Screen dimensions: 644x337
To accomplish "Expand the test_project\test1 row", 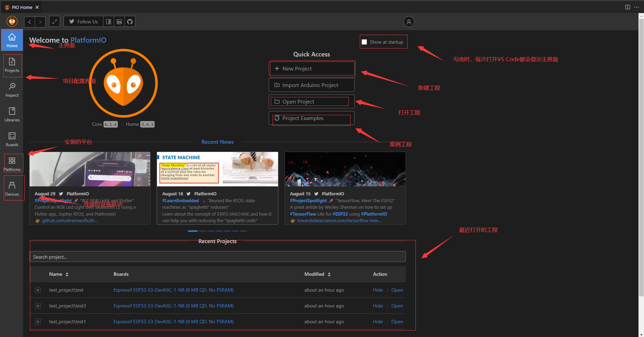I will coord(38,322).
